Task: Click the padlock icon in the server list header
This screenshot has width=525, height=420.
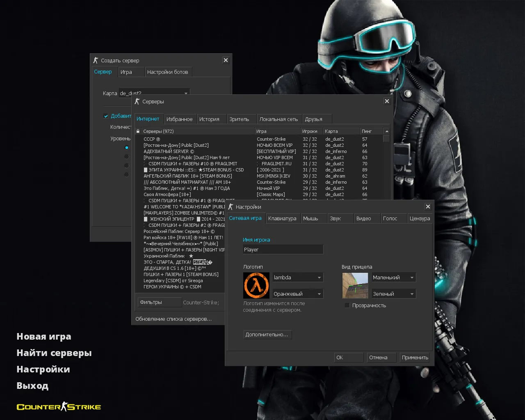Action: click(138, 131)
